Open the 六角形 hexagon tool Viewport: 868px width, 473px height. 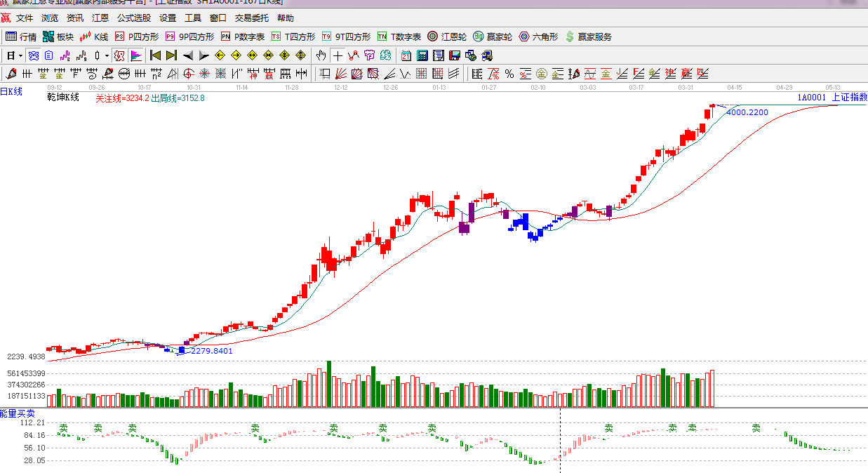pyautogui.click(x=538, y=36)
